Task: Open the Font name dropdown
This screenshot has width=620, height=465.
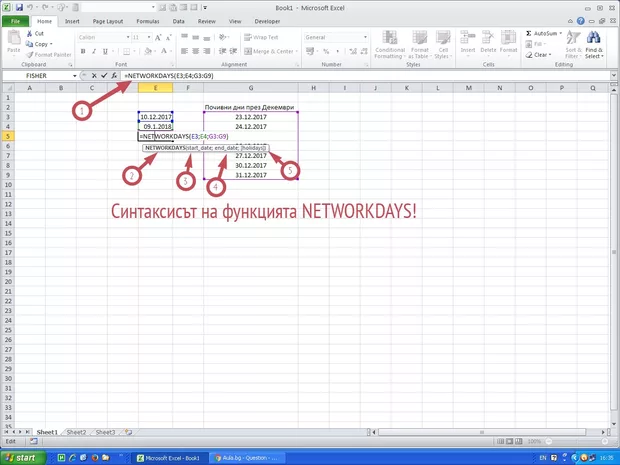Action: [x=128, y=37]
